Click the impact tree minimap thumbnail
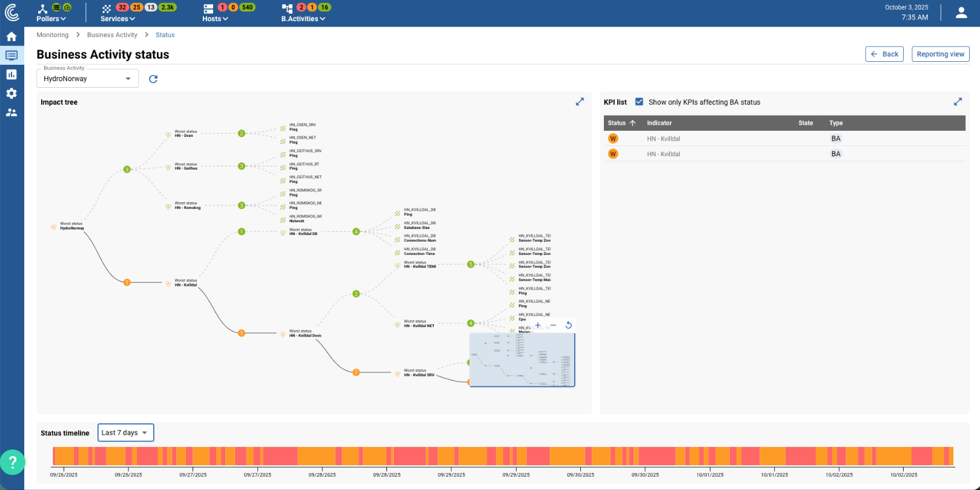 point(522,360)
